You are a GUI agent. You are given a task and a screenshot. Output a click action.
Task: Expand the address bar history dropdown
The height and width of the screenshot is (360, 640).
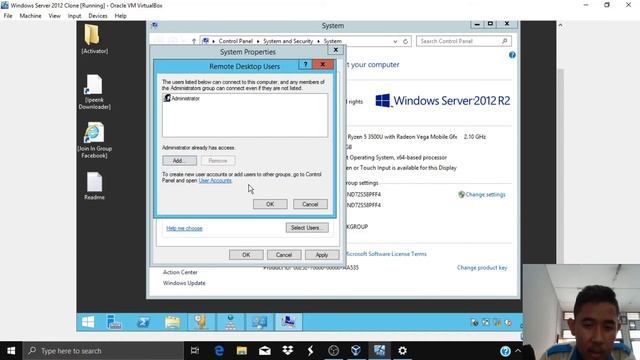click(x=395, y=41)
